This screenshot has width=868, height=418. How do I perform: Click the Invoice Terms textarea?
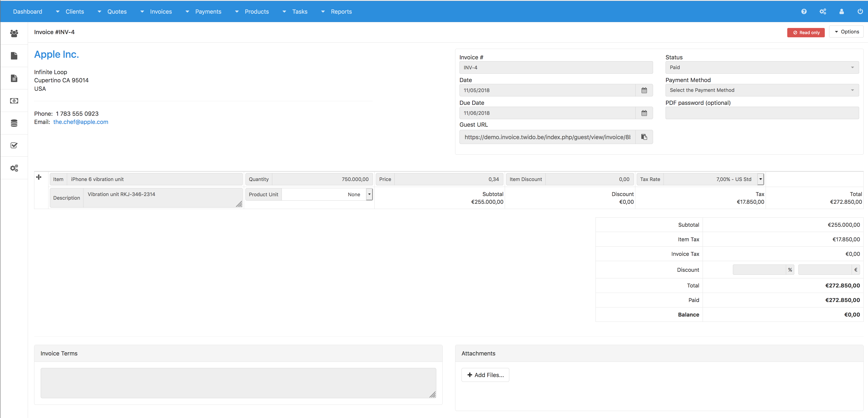point(238,383)
